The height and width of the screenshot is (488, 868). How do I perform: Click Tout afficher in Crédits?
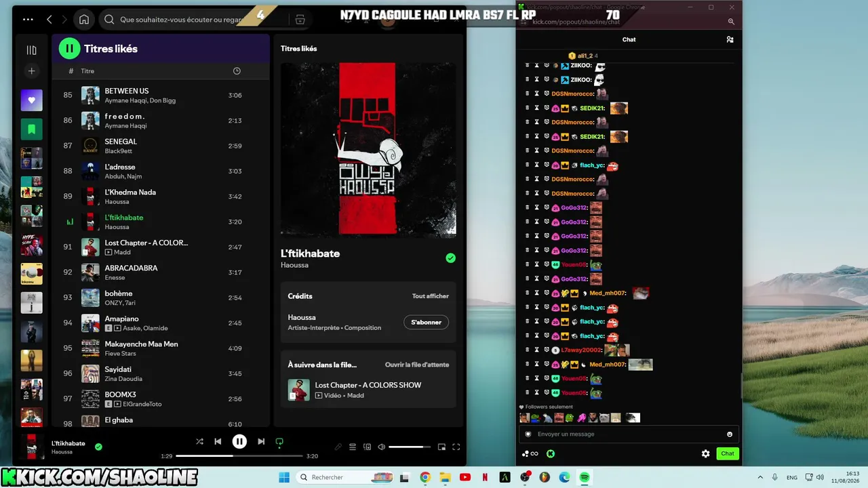(x=431, y=296)
